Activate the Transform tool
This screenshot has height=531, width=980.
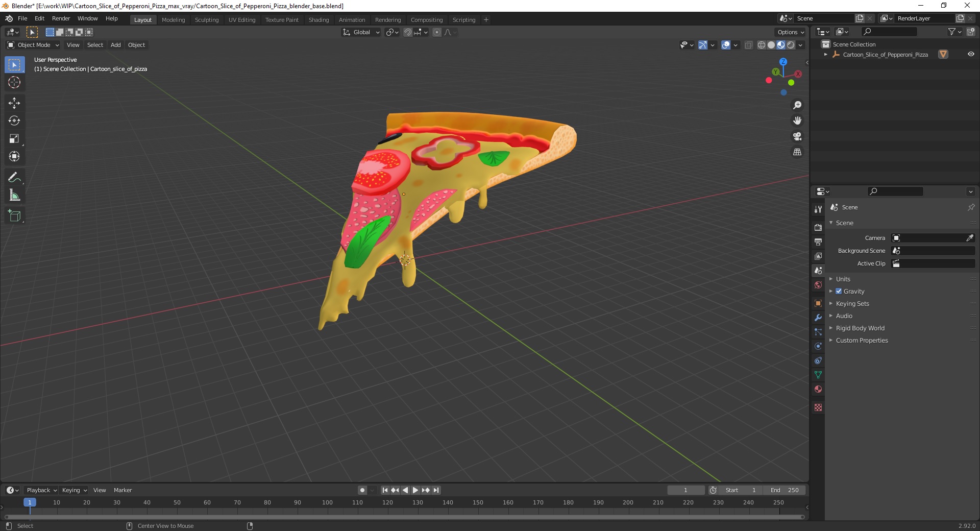[14, 156]
